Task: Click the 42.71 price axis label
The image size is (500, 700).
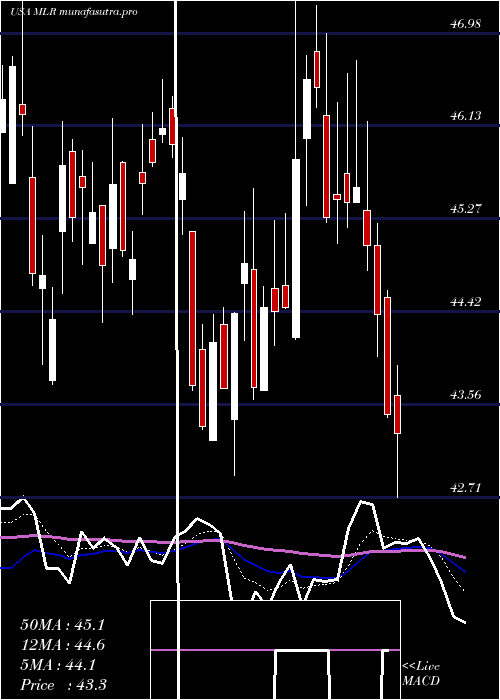Action: [466, 488]
